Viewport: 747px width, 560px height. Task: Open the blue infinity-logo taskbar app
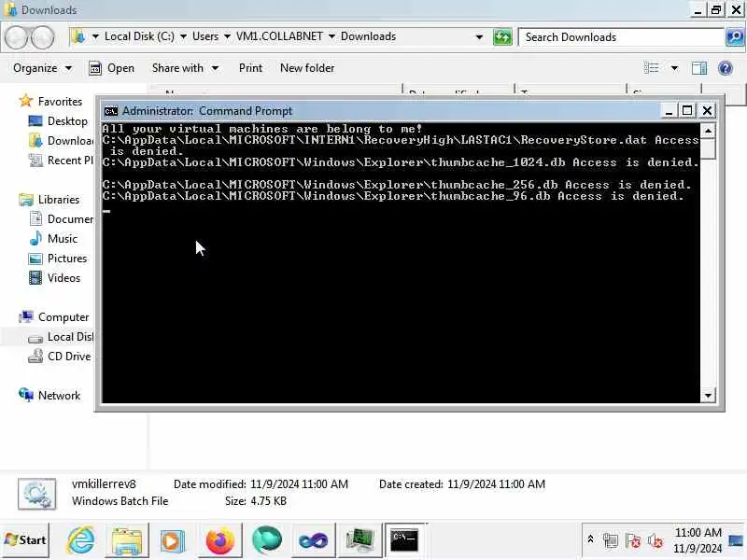313,540
